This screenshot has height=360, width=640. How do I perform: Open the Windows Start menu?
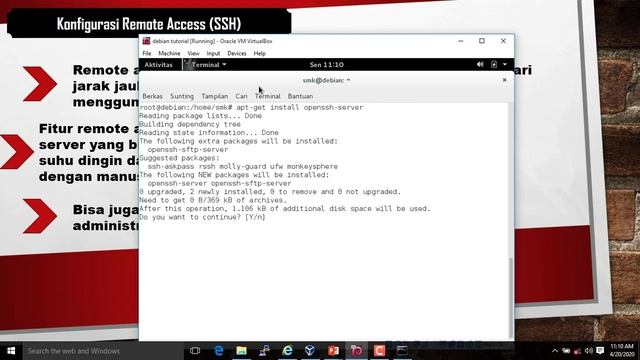pyautogui.click(x=11, y=351)
